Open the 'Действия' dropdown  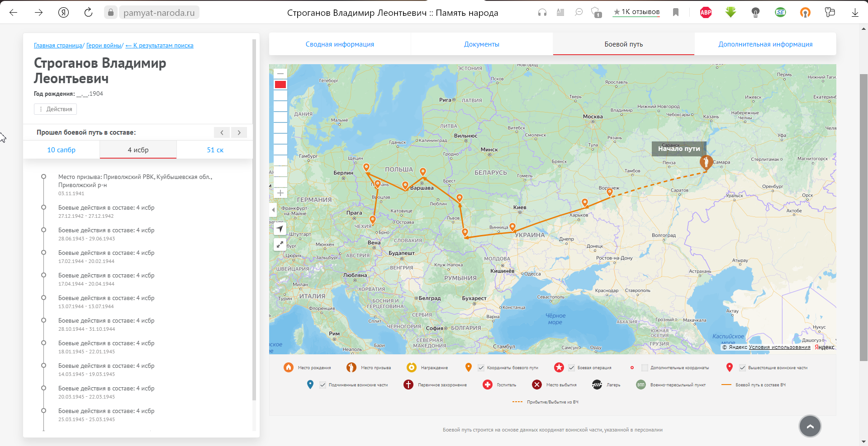[x=55, y=109]
